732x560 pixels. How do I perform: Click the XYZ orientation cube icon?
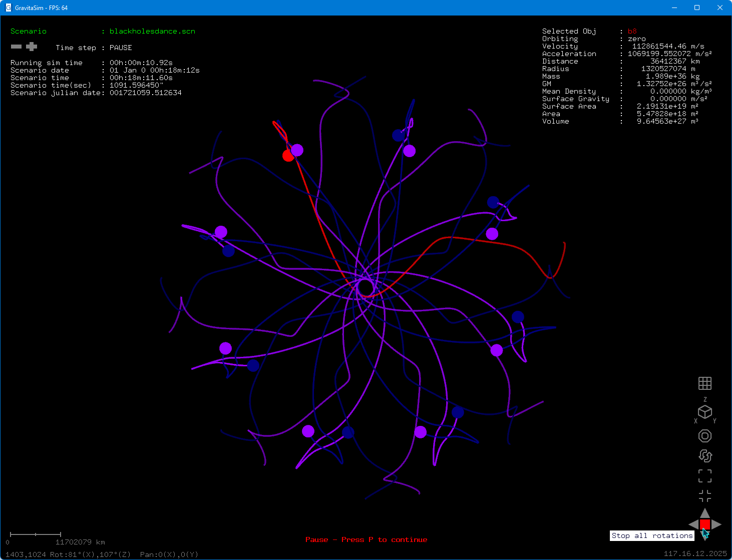705,412
